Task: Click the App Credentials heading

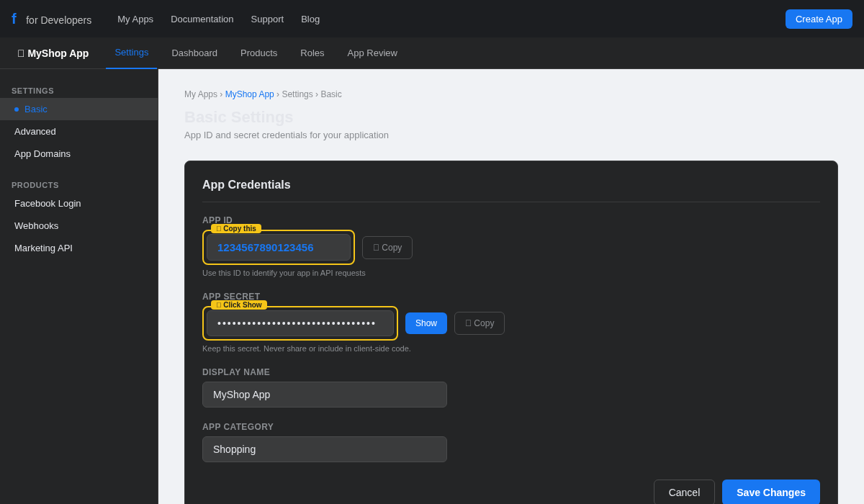Action: point(246,185)
